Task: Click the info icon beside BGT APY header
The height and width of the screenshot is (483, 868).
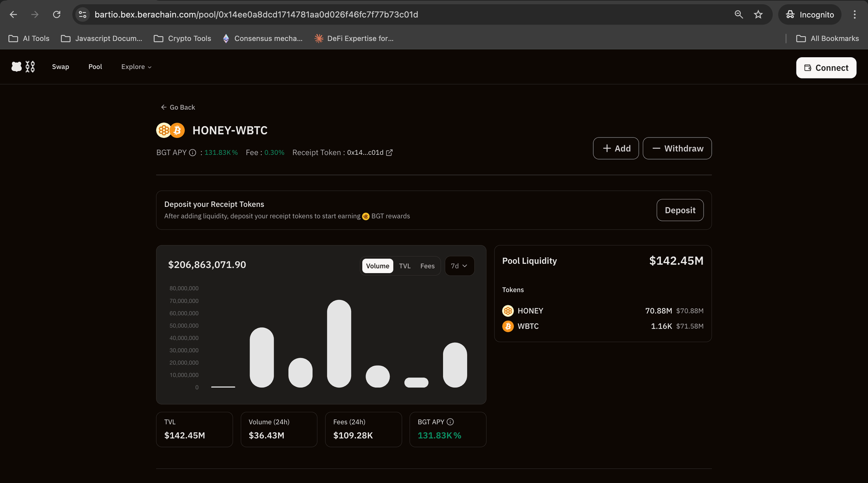Action: click(x=193, y=153)
